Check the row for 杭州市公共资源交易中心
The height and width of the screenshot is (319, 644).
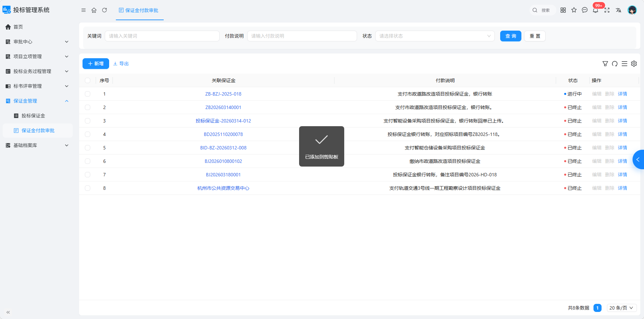coord(88,188)
